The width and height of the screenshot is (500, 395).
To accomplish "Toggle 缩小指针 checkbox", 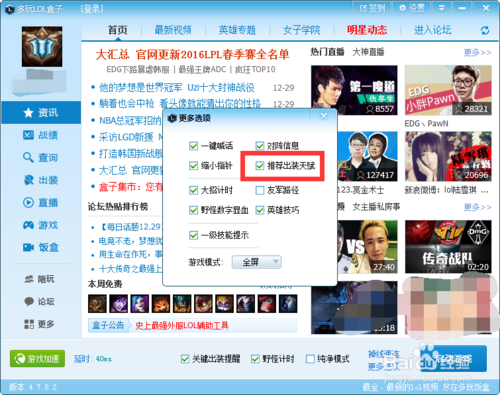I will point(193,166).
